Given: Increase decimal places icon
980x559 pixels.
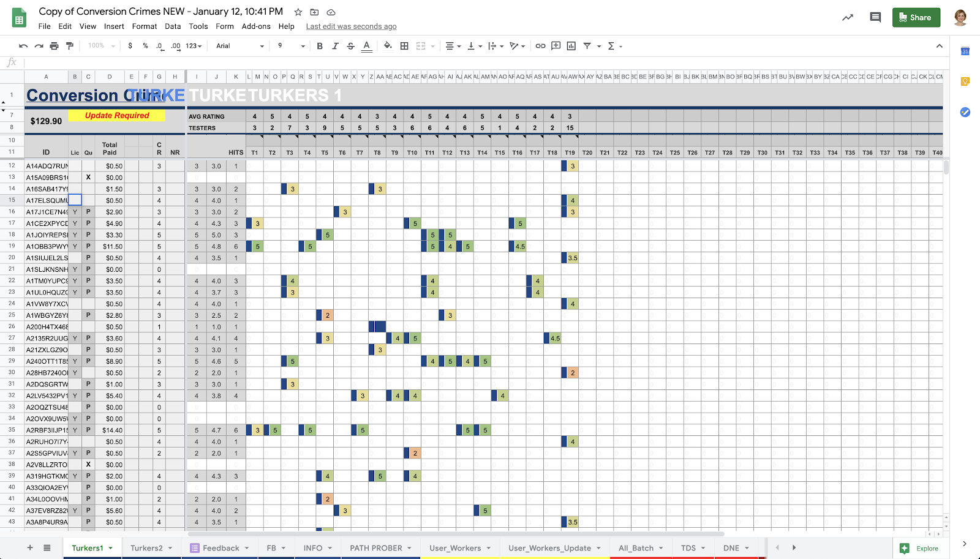Looking at the screenshot, I should [x=176, y=46].
